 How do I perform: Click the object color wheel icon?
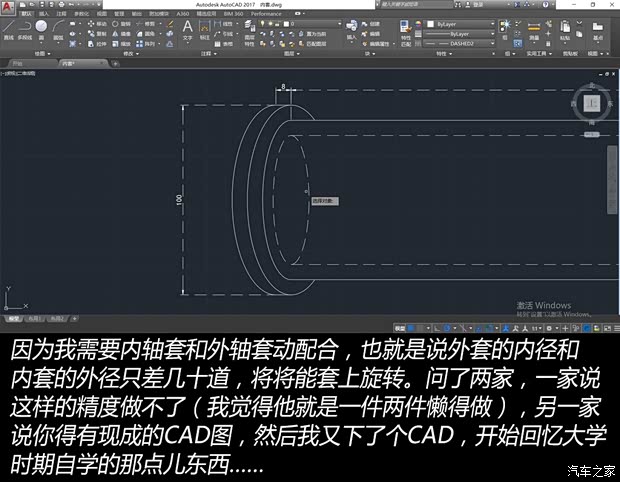(x=418, y=24)
